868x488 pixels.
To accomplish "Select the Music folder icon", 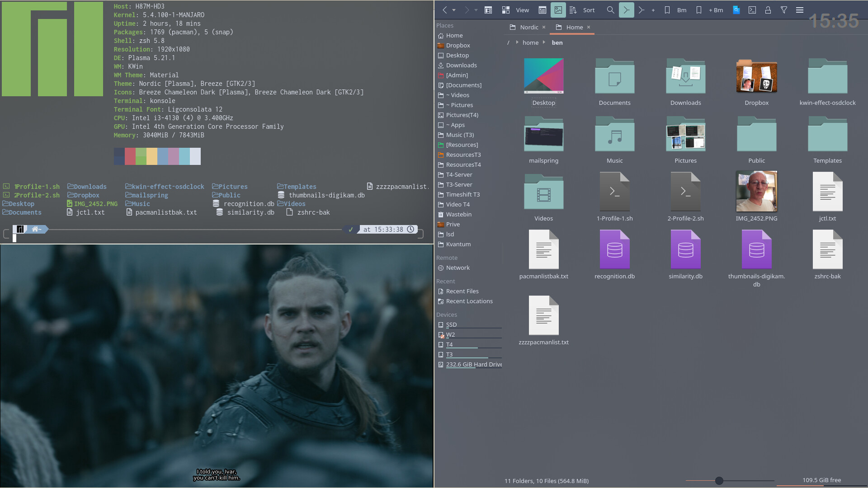I will (614, 134).
